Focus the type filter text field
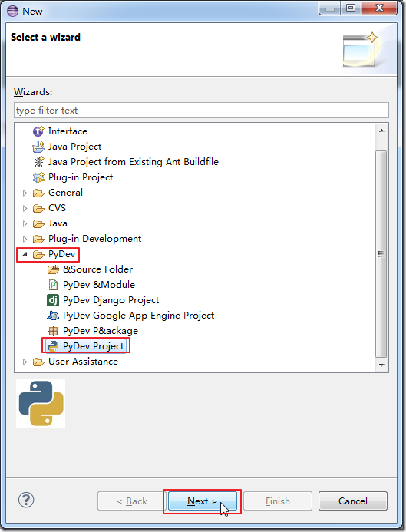Screen dimensions: 406x532 click(x=201, y=111)
